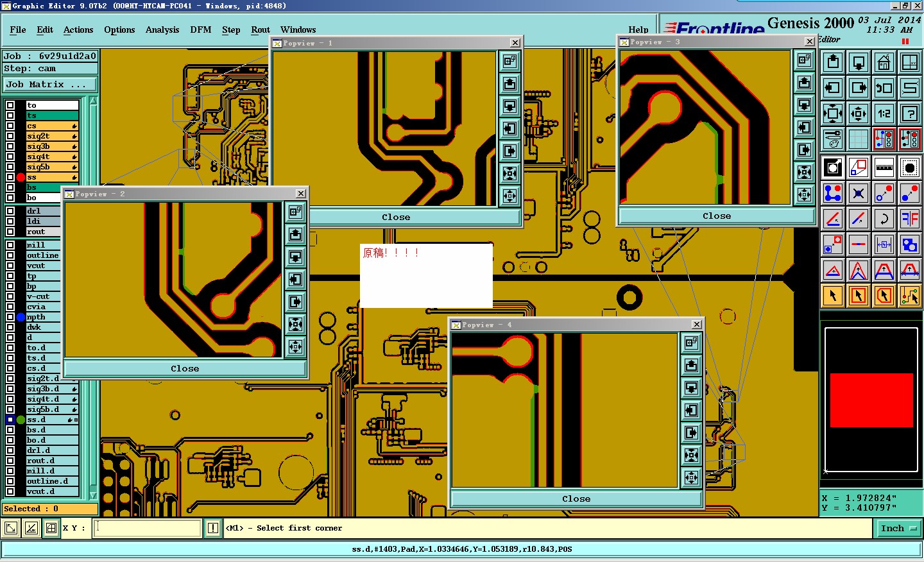Viewport: 924px width, 562px height.
Task: Select the connected blue-red nodes tool icon
Action: pos(833,193)
